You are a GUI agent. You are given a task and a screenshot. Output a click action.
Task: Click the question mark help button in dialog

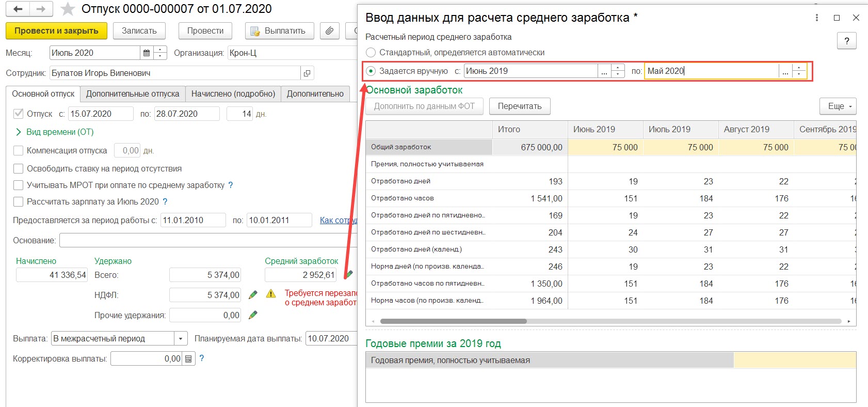coord(846,41)
